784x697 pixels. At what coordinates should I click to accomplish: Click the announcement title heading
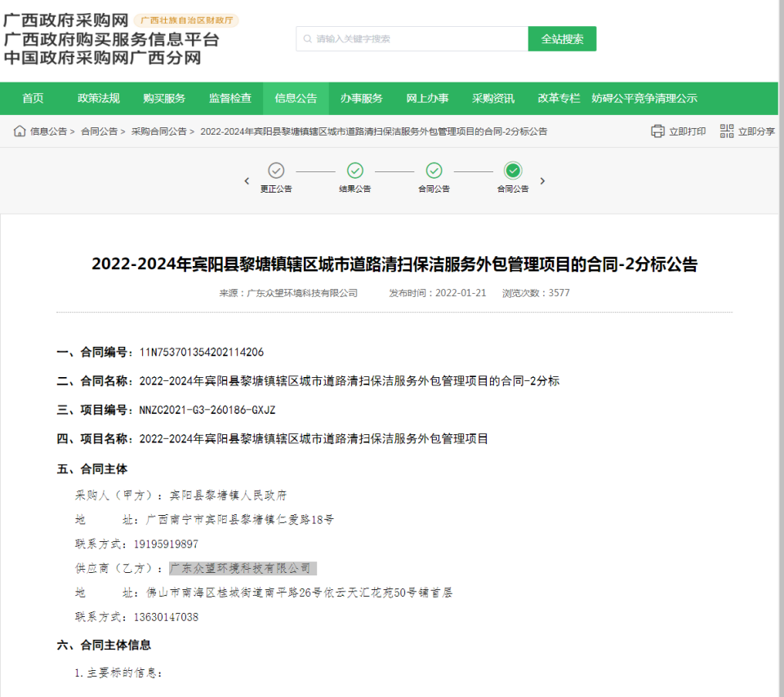(394, 264)
